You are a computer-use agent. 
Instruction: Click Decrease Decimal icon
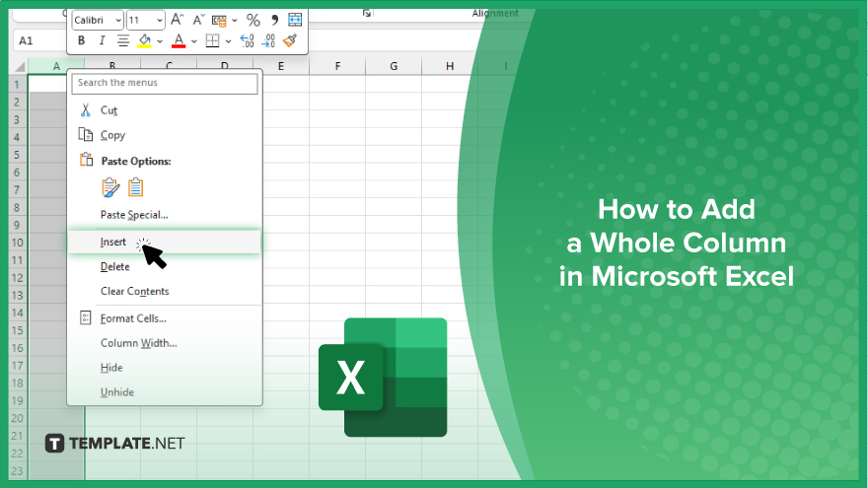pyautogui.click(x=268, y=40)
